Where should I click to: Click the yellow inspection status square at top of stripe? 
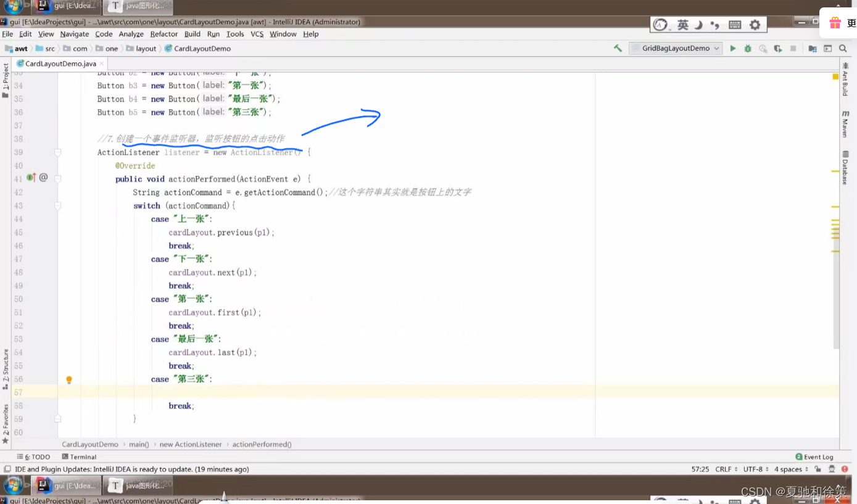coord(835,76)
